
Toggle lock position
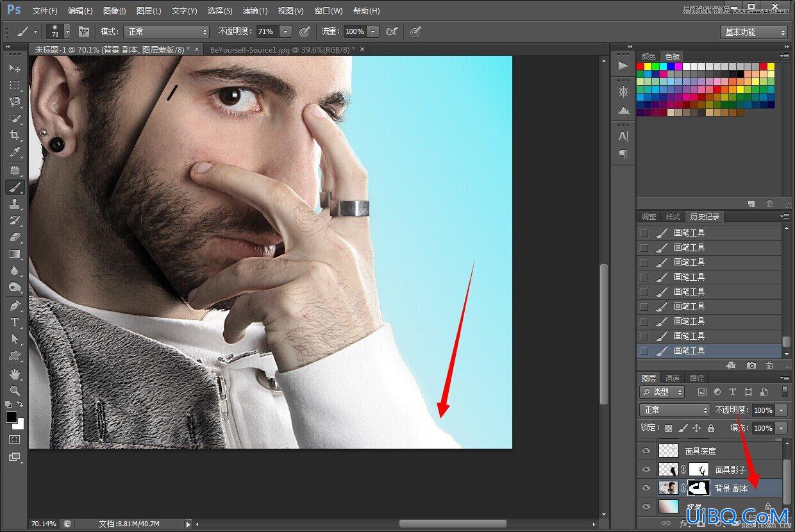[x=696, y=428]
